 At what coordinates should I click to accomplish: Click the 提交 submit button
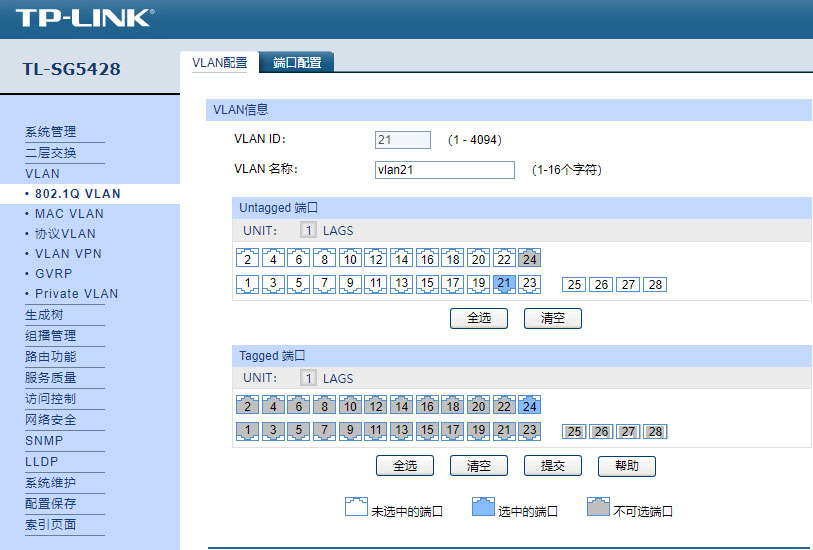[x=552, y=466]
